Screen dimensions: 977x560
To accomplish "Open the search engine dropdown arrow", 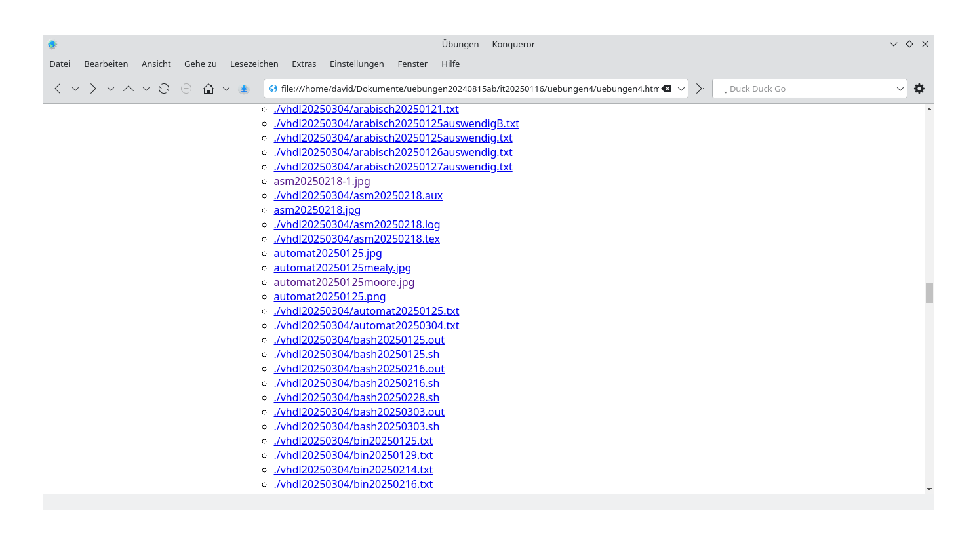I will coord(900,89).
